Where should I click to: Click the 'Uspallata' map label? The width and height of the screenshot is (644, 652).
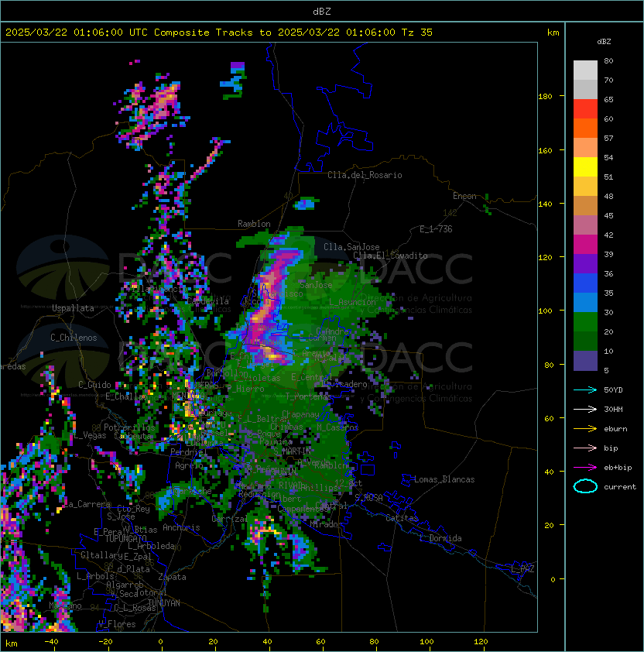(73, 308)
